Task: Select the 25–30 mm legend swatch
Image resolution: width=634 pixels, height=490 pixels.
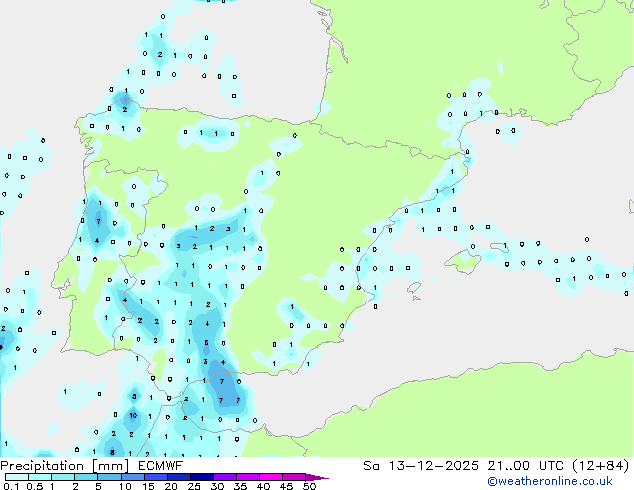Action: [x=201, y=477]
